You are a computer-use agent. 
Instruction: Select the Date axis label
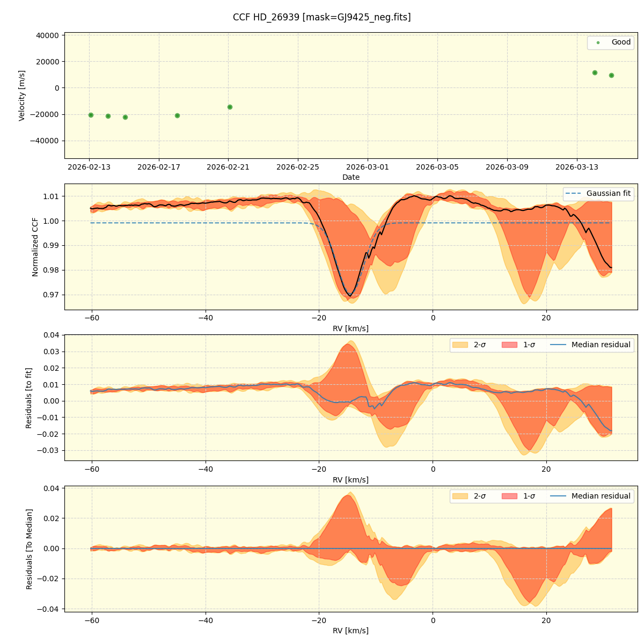point(352,177)
